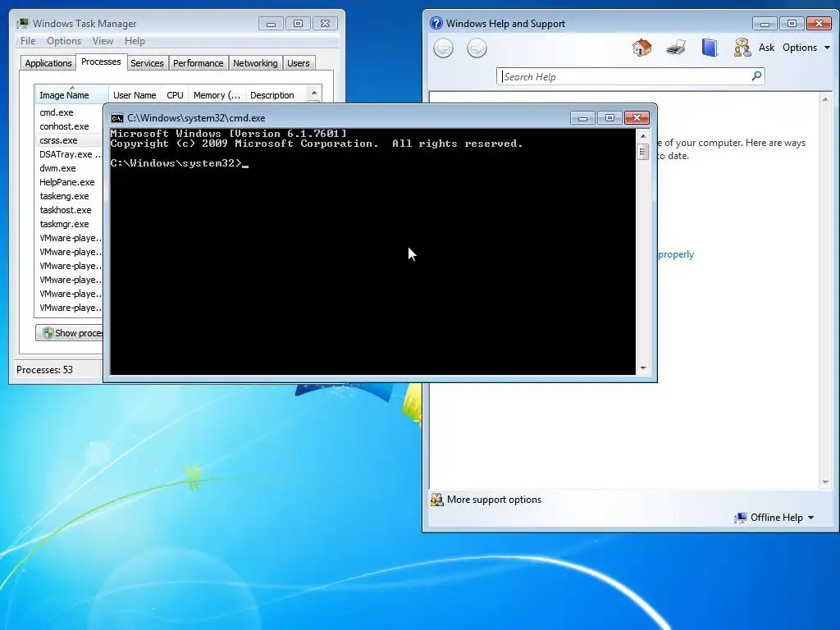Select taskmgr.exe process row
This screenshot has width=840, height=630.
pyautogui.click(x=69, y=224)
